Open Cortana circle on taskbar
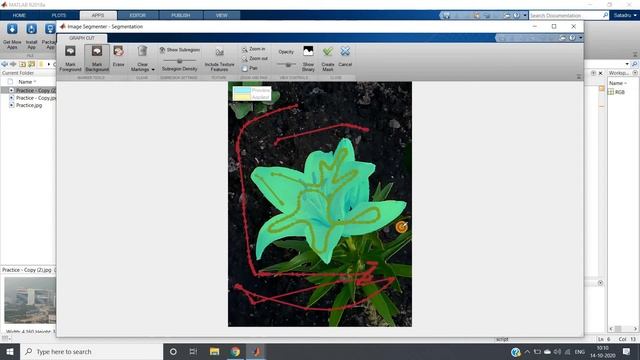This screenshot has width=640, height=360. pyautogui.click(x=173, y=351)
